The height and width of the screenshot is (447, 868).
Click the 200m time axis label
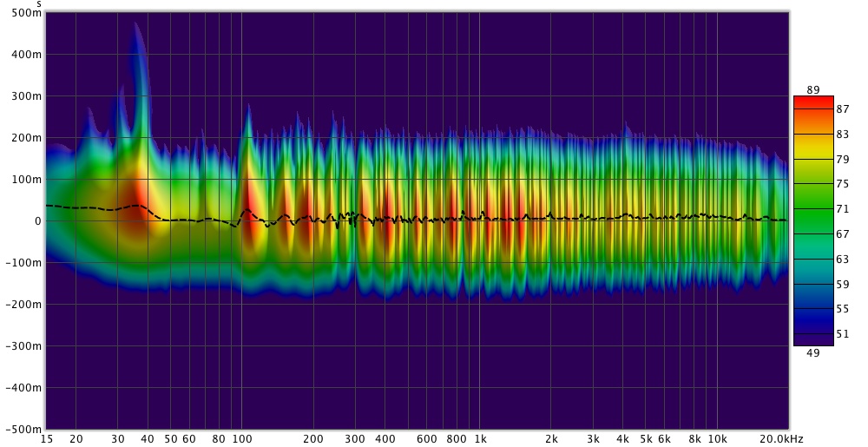(x=26, y=138)
